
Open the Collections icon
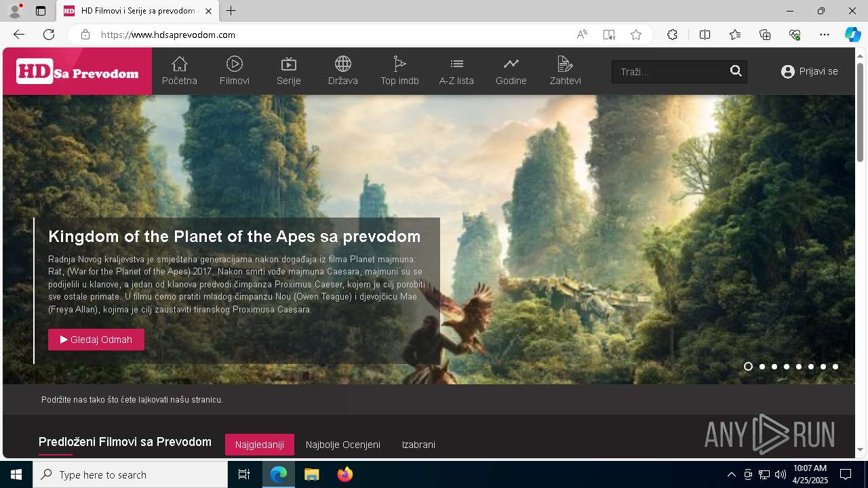[765, 35]
